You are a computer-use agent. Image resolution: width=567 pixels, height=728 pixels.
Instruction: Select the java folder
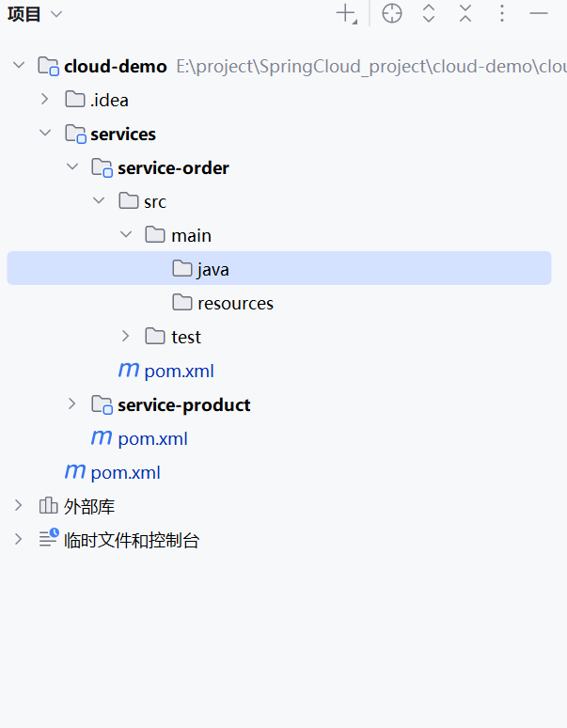213,269
